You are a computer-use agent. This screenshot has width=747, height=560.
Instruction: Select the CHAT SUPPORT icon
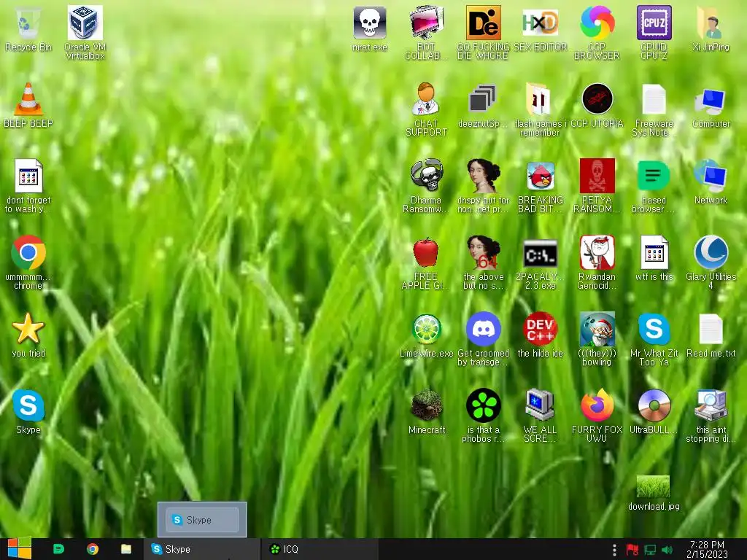pos(426,99)
